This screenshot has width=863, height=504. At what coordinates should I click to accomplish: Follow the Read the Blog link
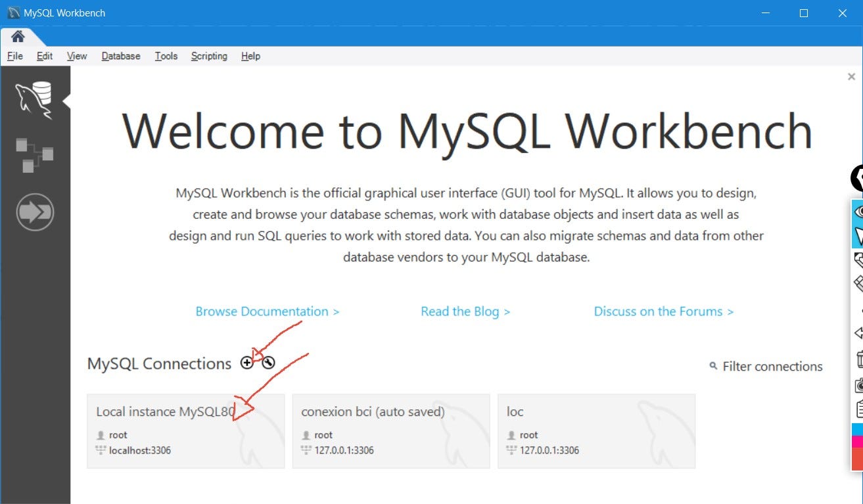pyautogui.click(x=465, y=311)
